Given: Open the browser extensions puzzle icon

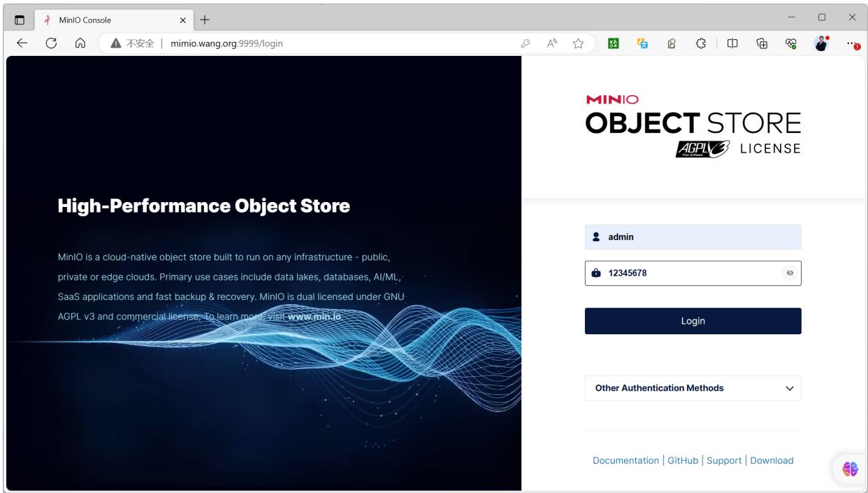Looking at the screenshot, I should click(701, 43).
